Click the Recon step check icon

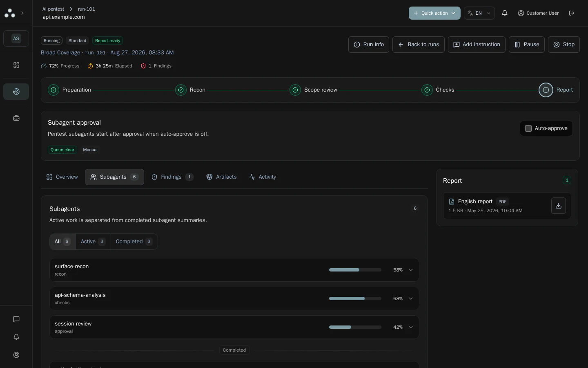coord(181,90)
